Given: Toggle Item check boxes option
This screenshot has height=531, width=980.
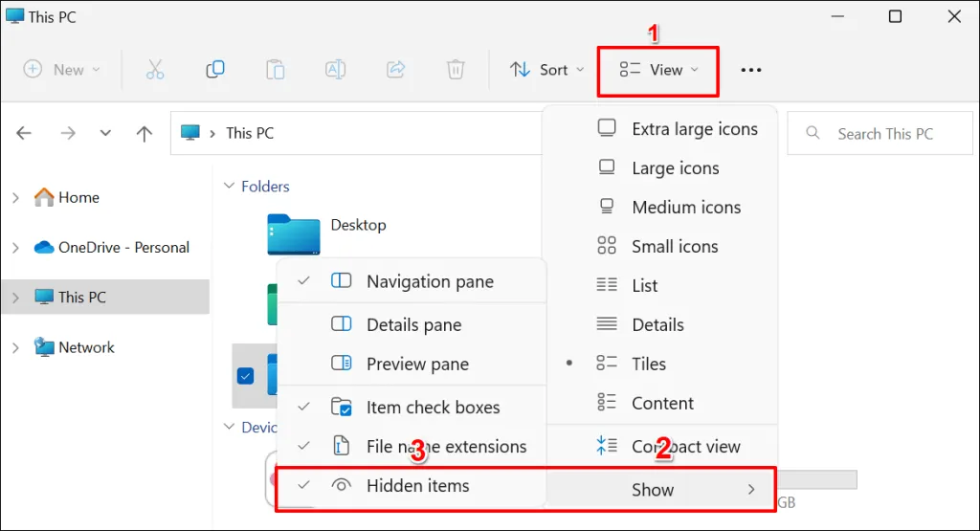Looking at the screenshot, I should click(433, 408).
